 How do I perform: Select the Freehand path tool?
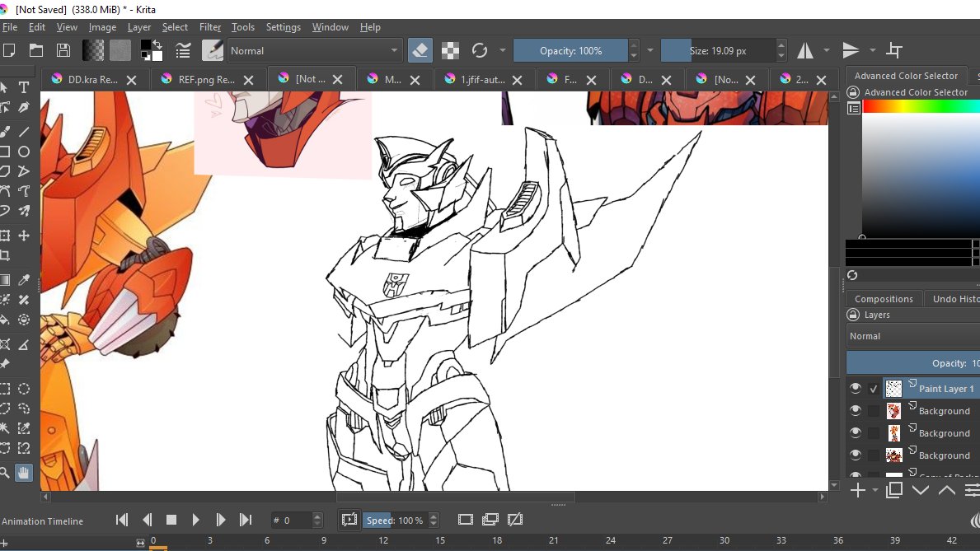click(24, 191)
